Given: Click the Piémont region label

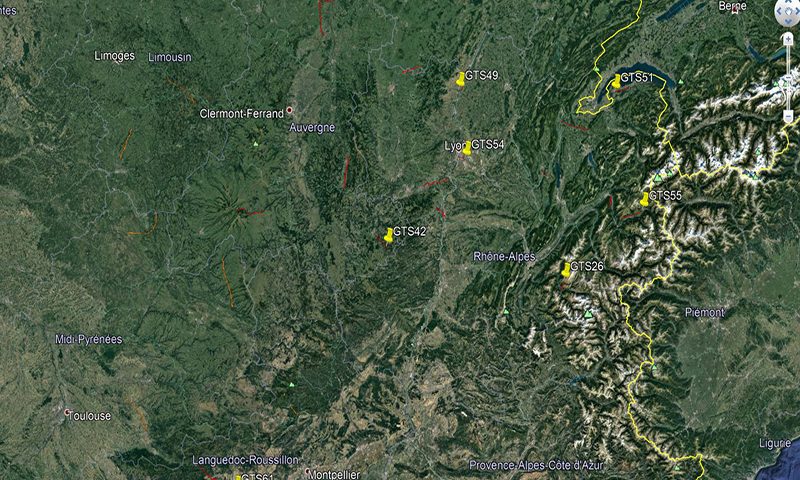Looking at the screenshot, I should point(705,312).
